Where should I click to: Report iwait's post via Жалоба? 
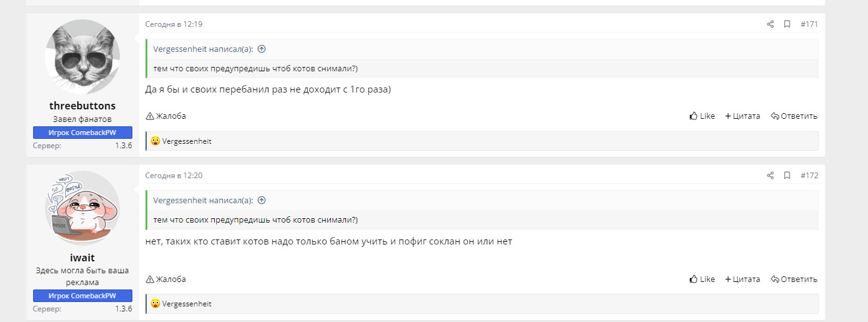click(166, 279)
